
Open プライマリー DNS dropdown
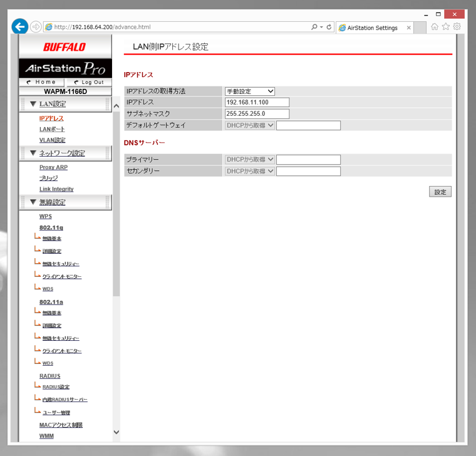point(249,159)
